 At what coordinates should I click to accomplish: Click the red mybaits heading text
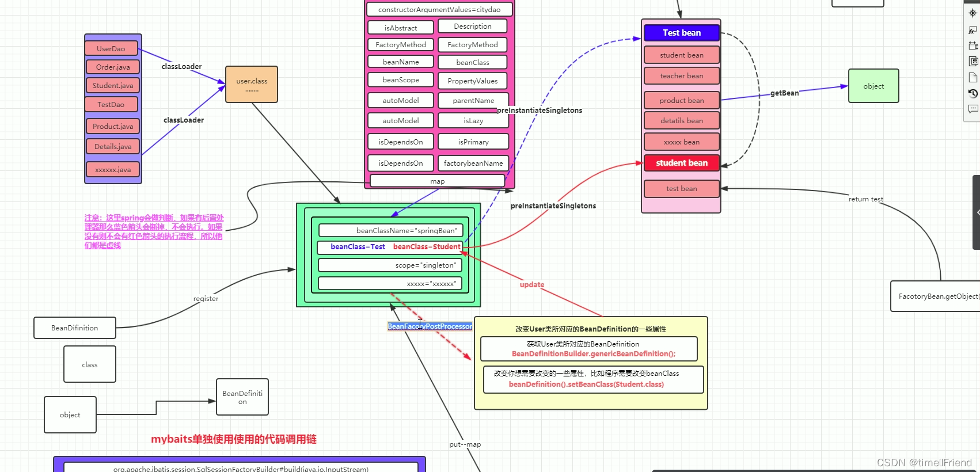[234, 439]
